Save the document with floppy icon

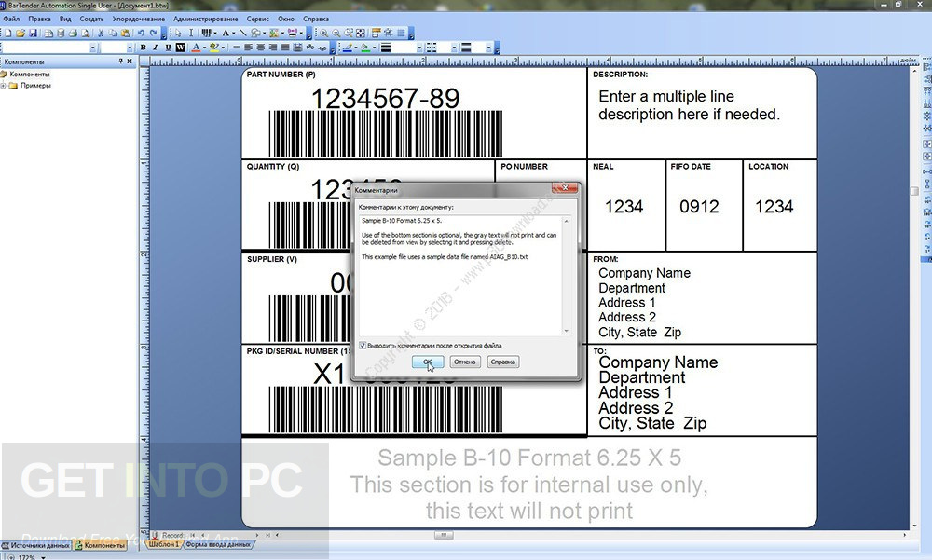[34, 34]
